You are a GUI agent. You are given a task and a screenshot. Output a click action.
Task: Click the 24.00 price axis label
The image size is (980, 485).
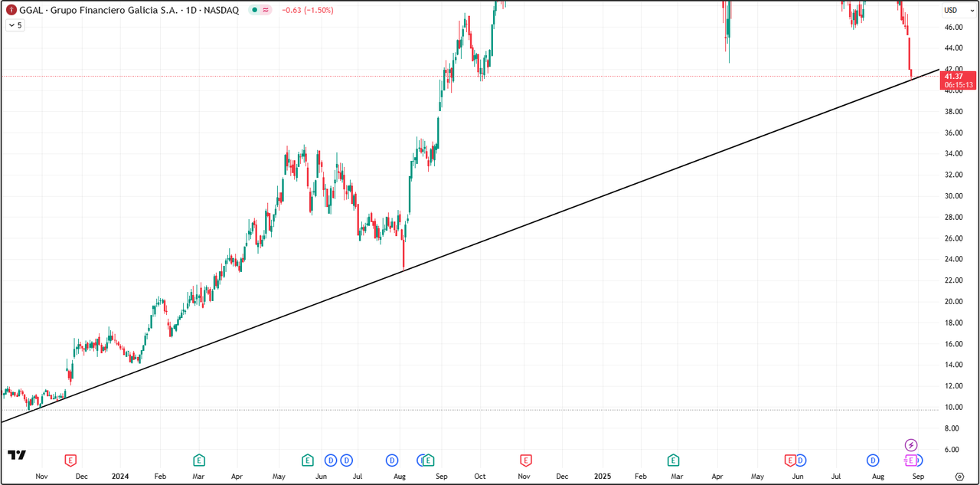pyautogui.click(x=954, y=259)
